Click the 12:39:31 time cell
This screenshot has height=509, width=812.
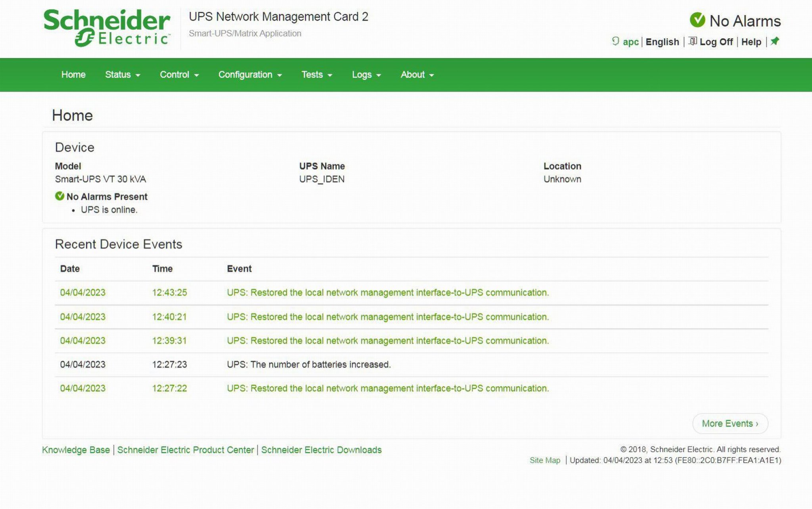click(169, 341)
